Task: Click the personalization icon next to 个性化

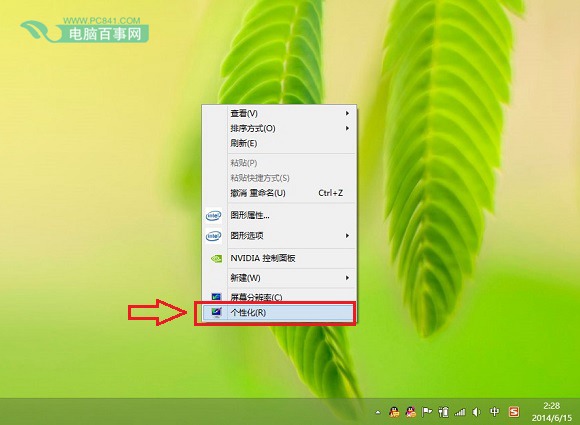Action: pos(216,313)
